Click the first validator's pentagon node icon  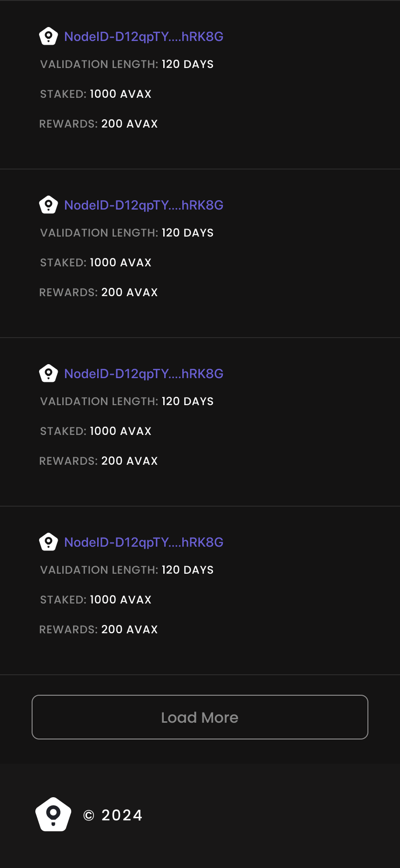coord(48,36)
